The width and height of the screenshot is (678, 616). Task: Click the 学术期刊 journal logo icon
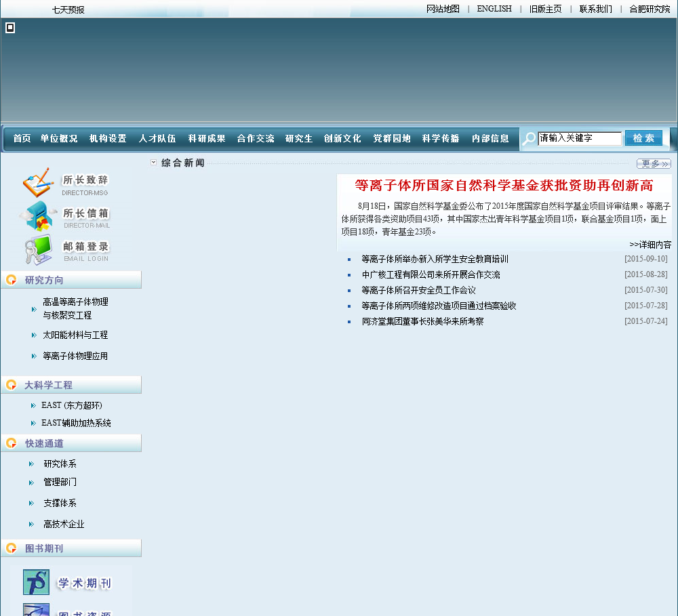tap(36, 582)
